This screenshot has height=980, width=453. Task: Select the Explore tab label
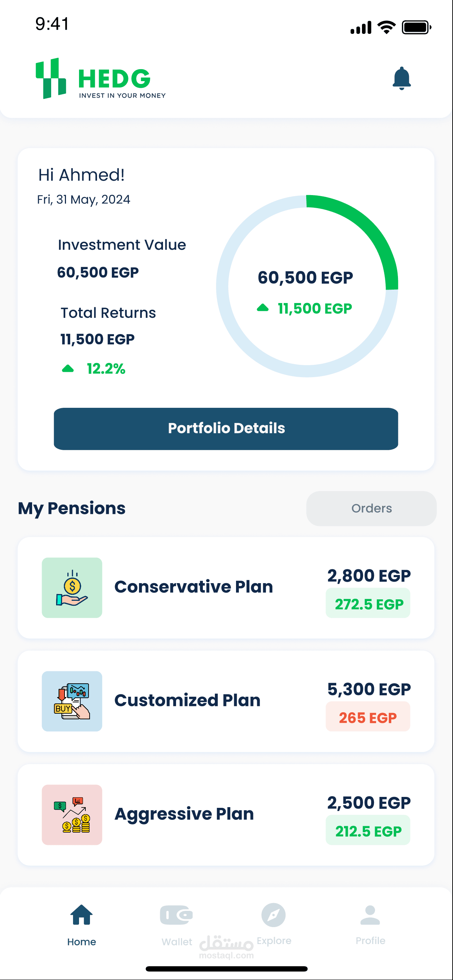(x=274, y=940)
